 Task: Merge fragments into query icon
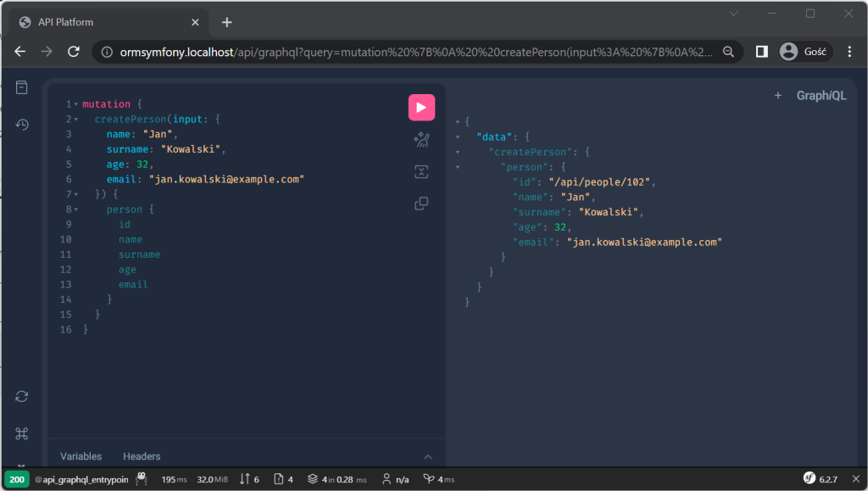click(421, 171)
